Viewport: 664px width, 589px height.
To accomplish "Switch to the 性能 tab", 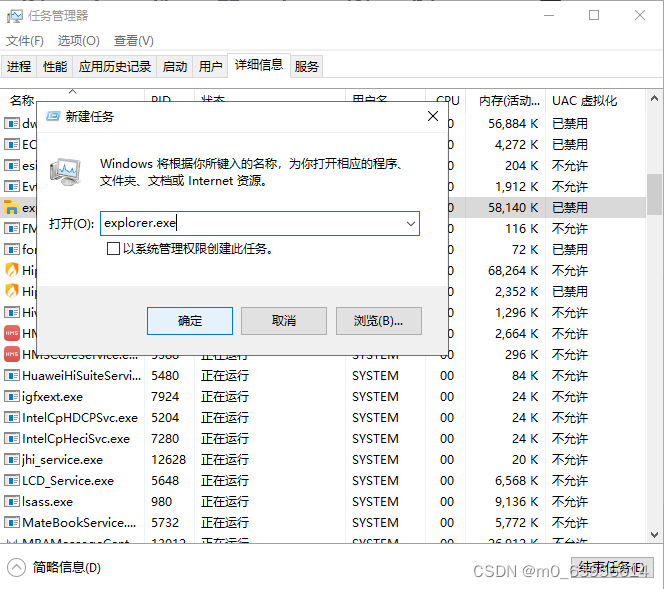I will pos(55,66).
